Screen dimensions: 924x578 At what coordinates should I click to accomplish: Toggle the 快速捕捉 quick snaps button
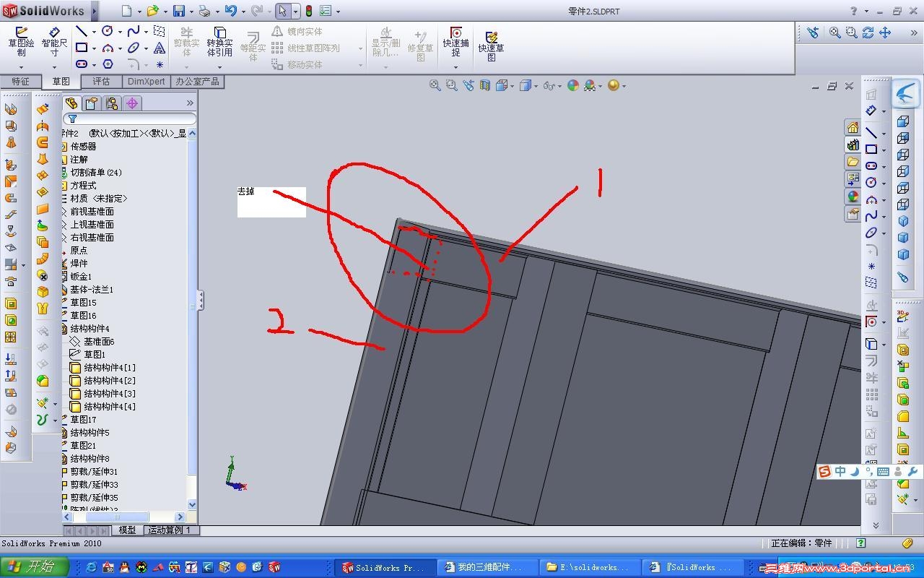(x=456, y=42)
